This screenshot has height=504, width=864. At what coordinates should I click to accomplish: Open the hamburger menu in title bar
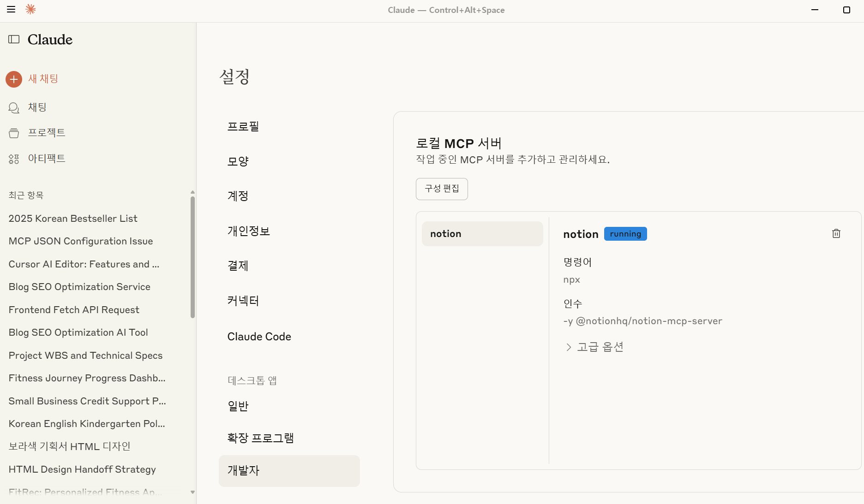coord(11,9)
